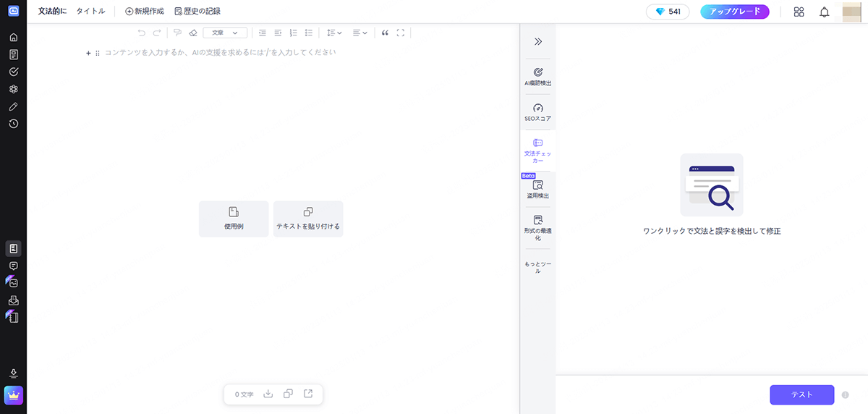
Task: Click the notification bell icon
Action: pos(824,12)
